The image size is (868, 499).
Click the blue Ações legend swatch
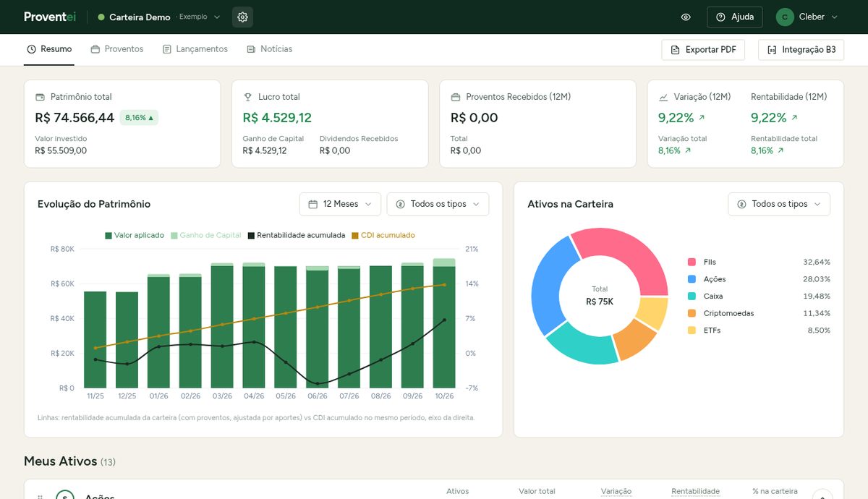pyautogui.click(x=692, y=279)
